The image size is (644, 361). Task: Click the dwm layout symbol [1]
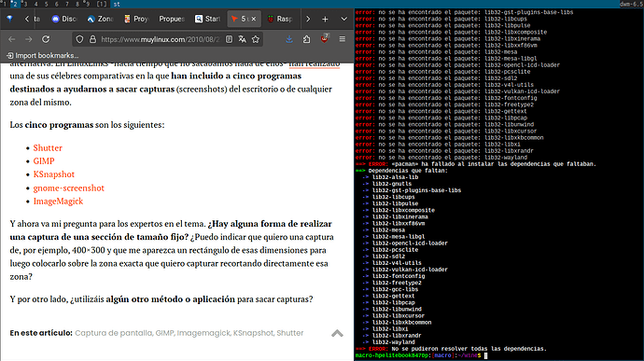tap(102, 4)
